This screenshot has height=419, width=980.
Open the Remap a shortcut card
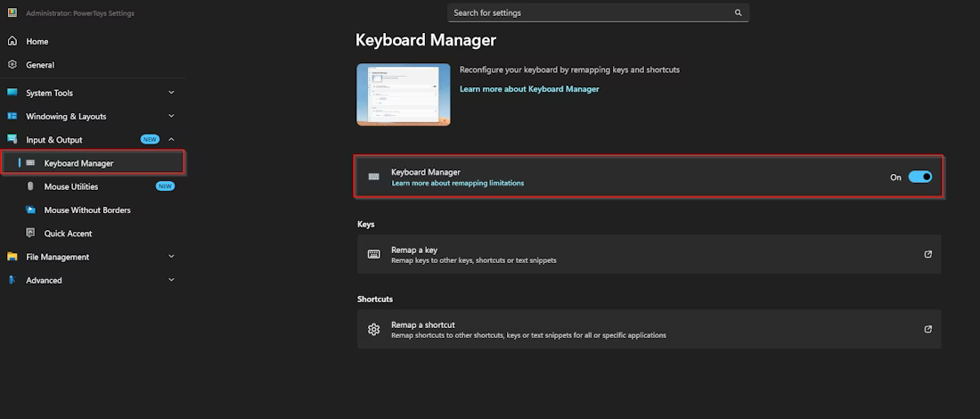click(649, 329)
